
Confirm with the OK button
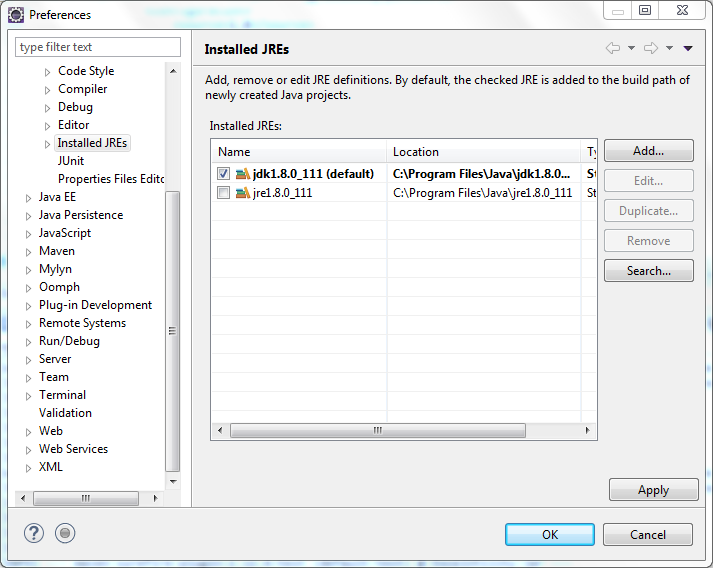tap(550, 534)
